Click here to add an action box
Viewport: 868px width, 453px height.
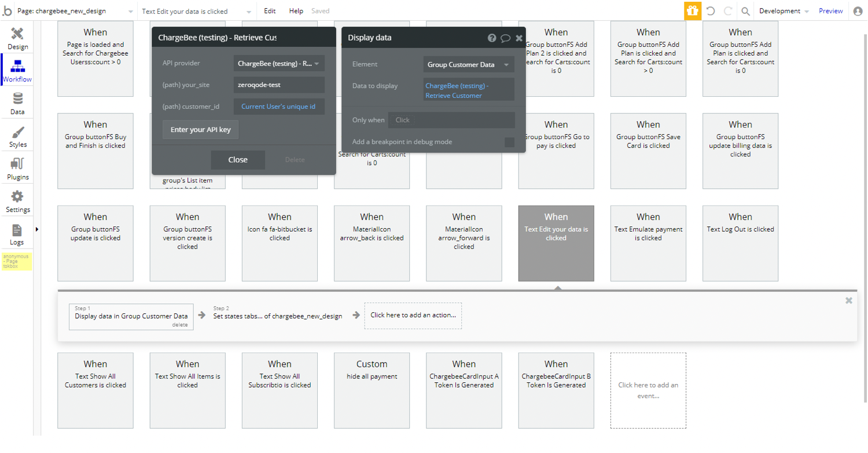coord(413,316)
